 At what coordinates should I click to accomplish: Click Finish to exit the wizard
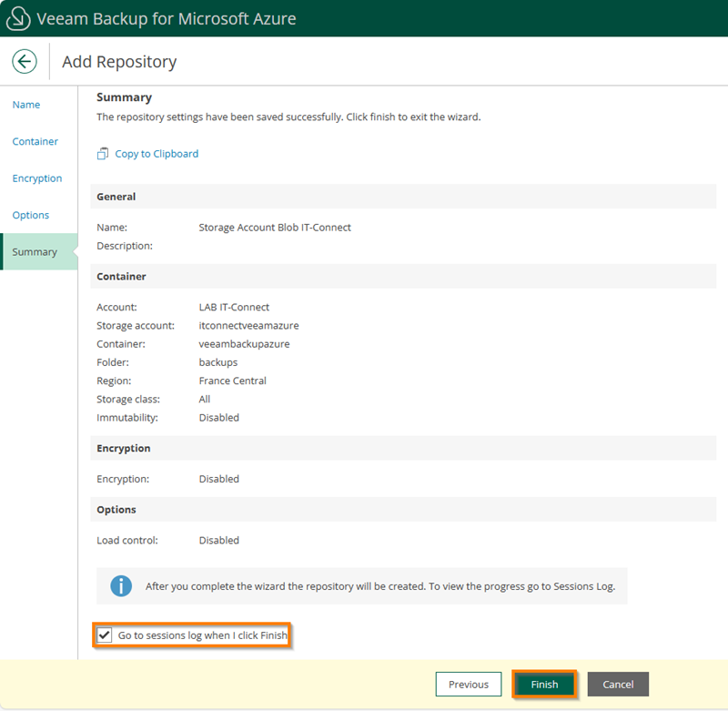[544, 685]
